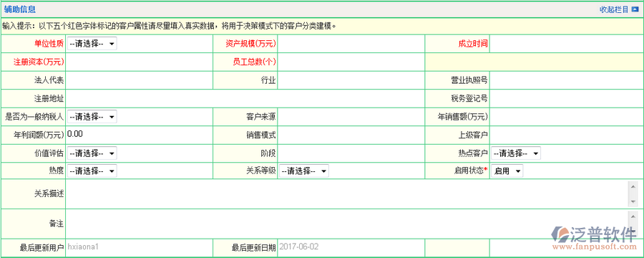Click the 关系描述 scrollbar down arrow

click(633, 201)
